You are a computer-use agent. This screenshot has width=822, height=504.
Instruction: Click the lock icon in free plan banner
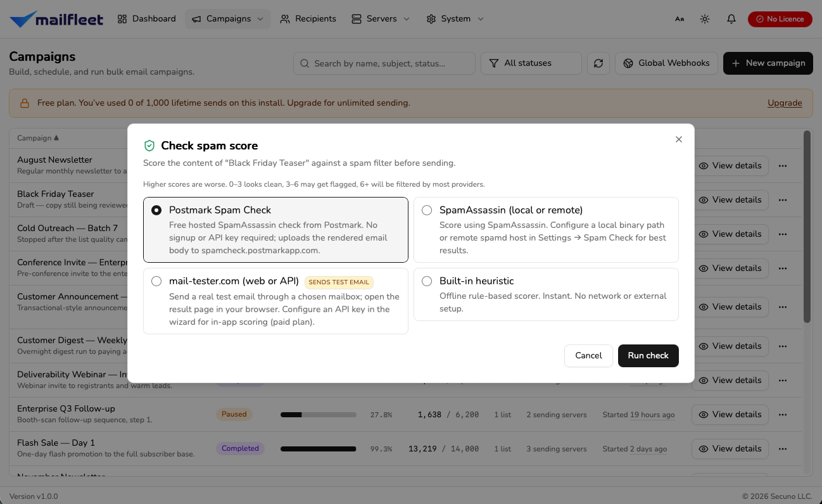(25, 103)
